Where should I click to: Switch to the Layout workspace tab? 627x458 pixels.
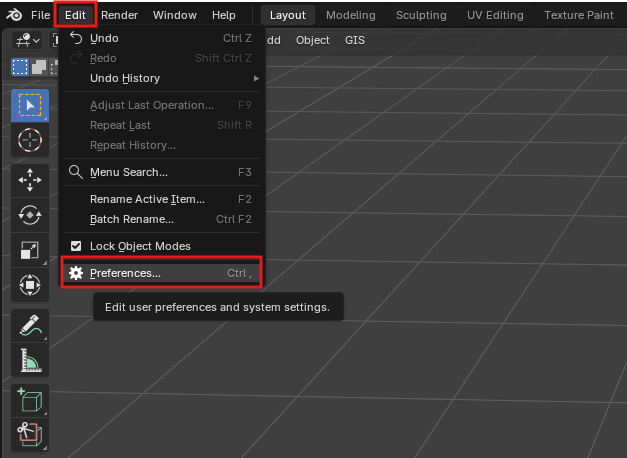[x=288, y=15]
